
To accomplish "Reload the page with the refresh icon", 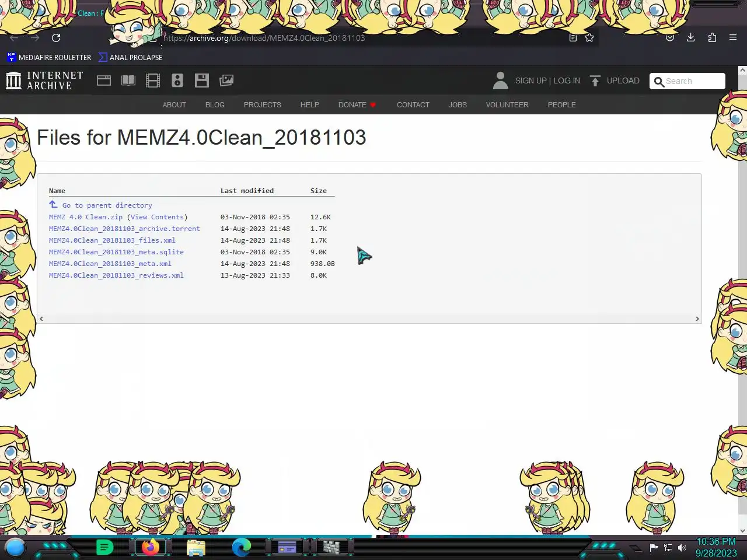I will [x=56, y=38].
